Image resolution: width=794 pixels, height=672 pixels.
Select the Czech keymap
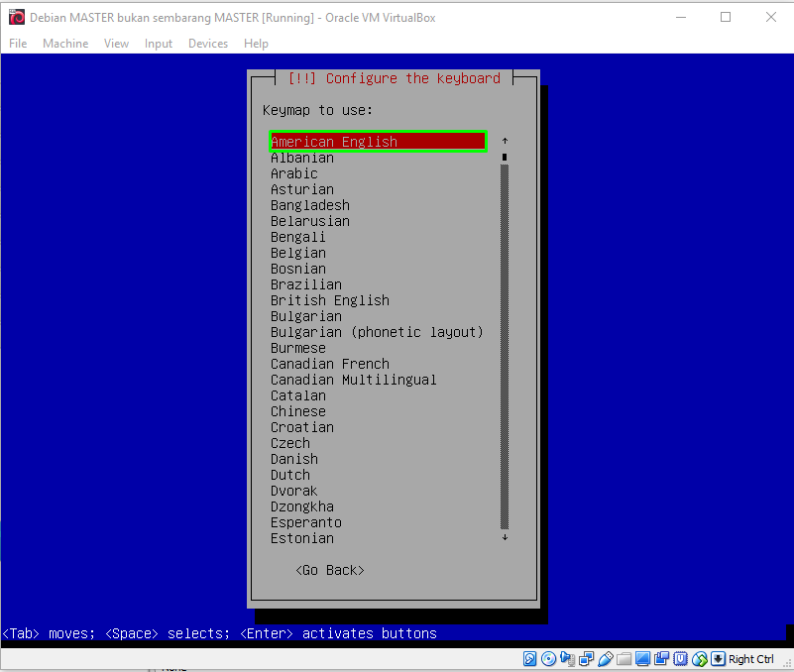pos(290,443)
